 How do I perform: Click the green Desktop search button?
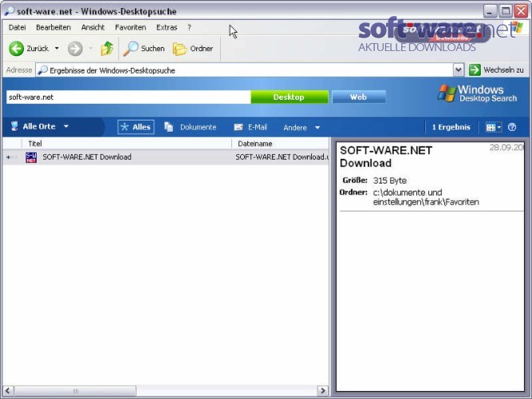point(289,97)
